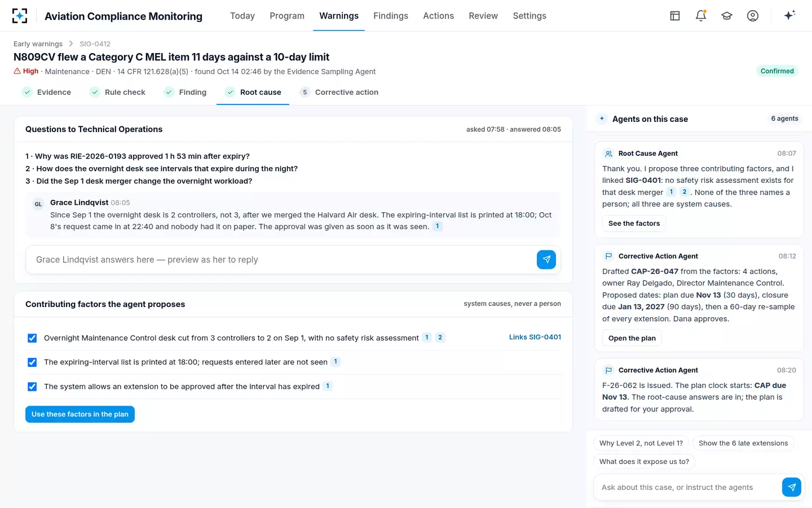Focus the Ask about this case input
This screenshot has height=508, width=812.
687,487
